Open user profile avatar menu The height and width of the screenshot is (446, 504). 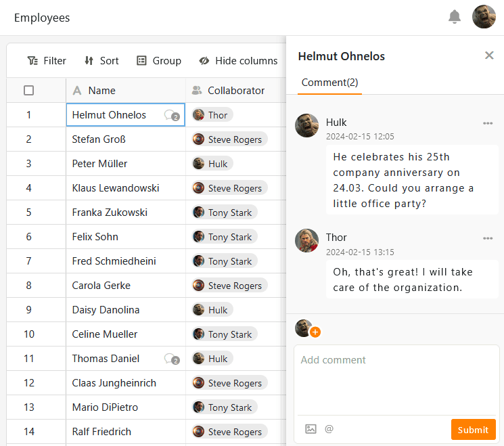[x=484, y=17]
